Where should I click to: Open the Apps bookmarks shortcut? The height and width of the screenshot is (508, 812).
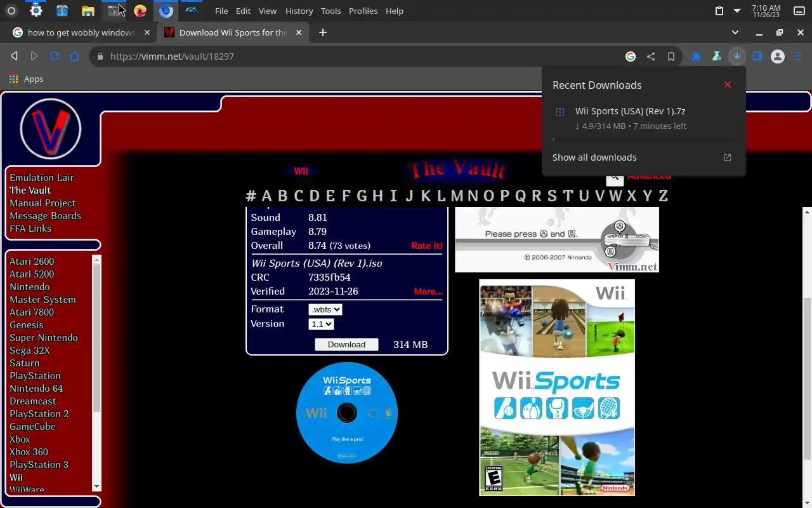(26, 79)
